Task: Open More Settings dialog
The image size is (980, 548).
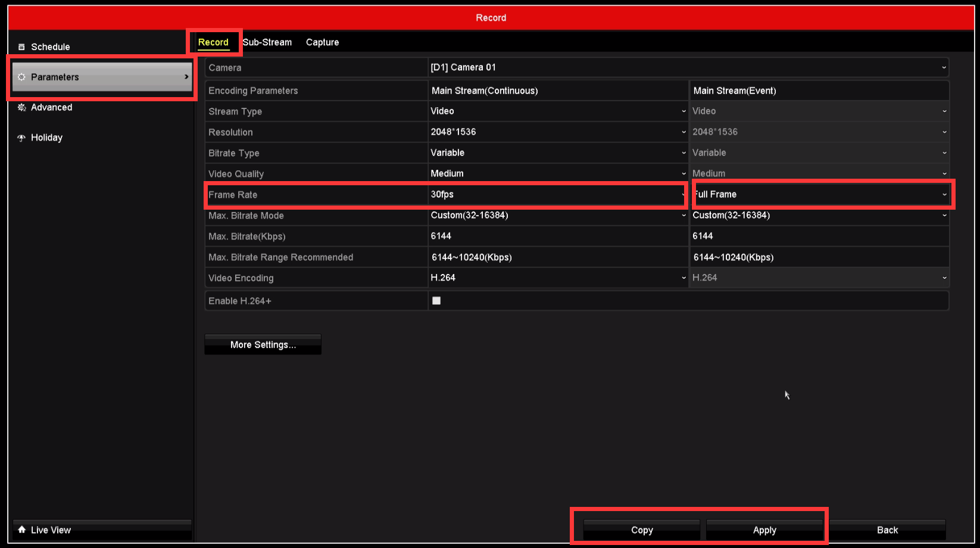Action: point(263,345)
